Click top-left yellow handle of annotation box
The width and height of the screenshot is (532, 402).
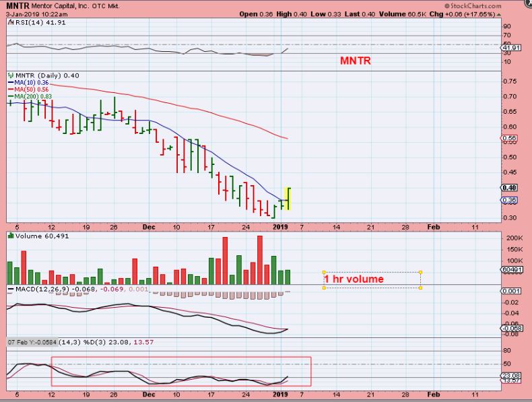324,272
